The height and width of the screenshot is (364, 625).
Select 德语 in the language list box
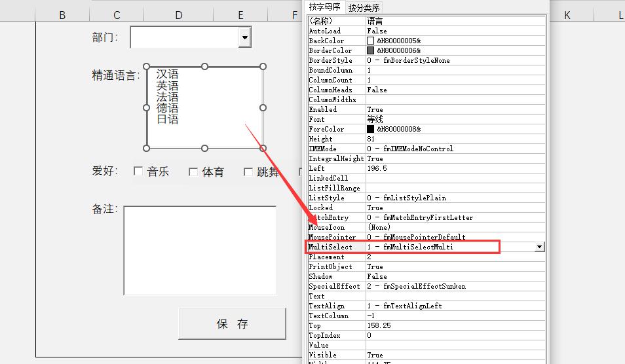click(x=168, y=108)
